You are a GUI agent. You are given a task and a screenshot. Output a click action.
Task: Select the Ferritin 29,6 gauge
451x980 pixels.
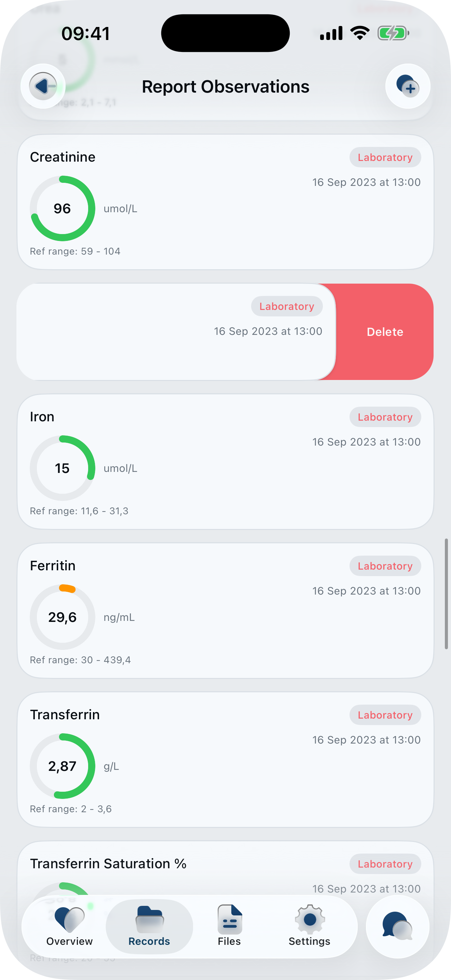click(63, 617)
